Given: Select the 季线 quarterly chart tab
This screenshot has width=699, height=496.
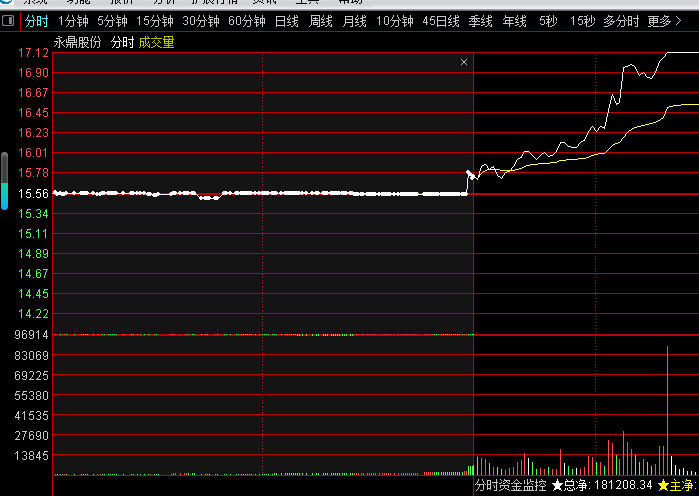Looking at the screenshot, I should point(481,20).
